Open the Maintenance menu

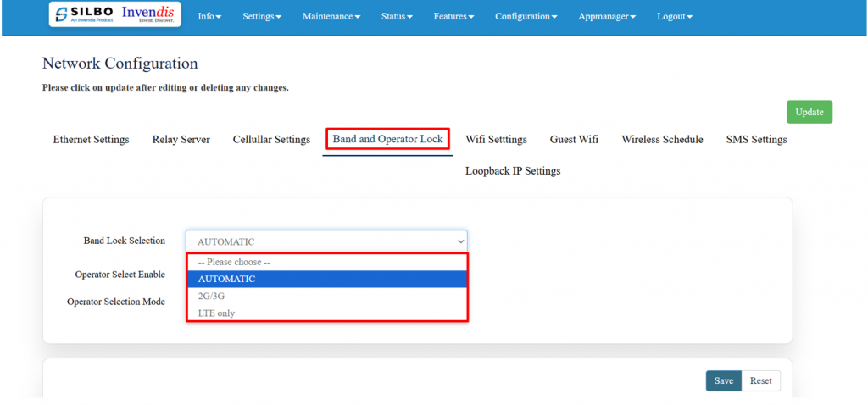pyautogui.click(x=331, y=16)
